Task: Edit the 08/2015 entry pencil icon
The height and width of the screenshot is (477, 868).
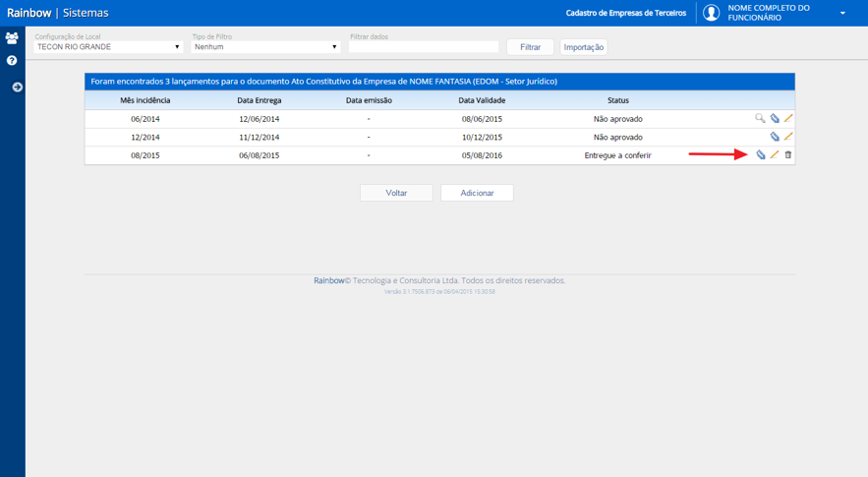Action: click(x=775, y=154)
